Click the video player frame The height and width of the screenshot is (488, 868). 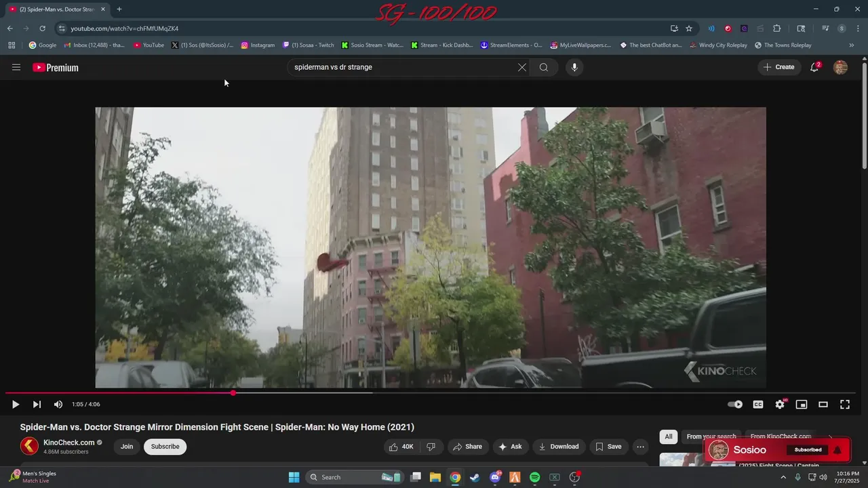click(431, 247)
